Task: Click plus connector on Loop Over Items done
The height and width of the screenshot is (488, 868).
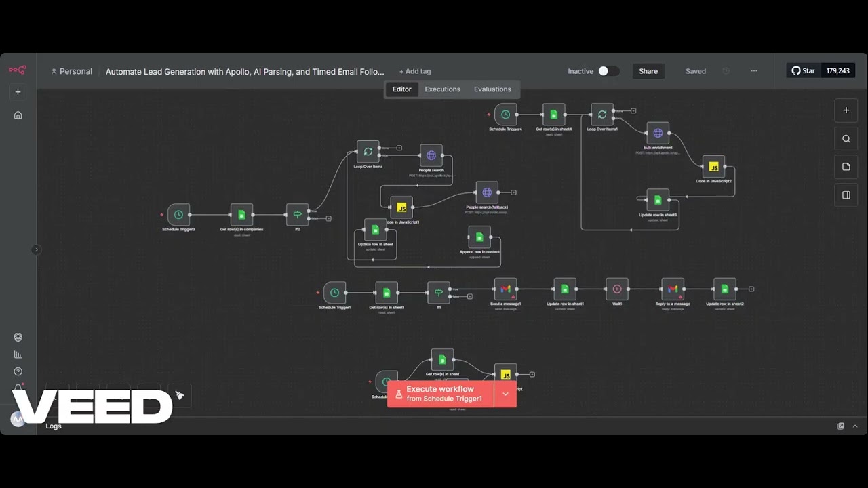Action: point(399,148)
